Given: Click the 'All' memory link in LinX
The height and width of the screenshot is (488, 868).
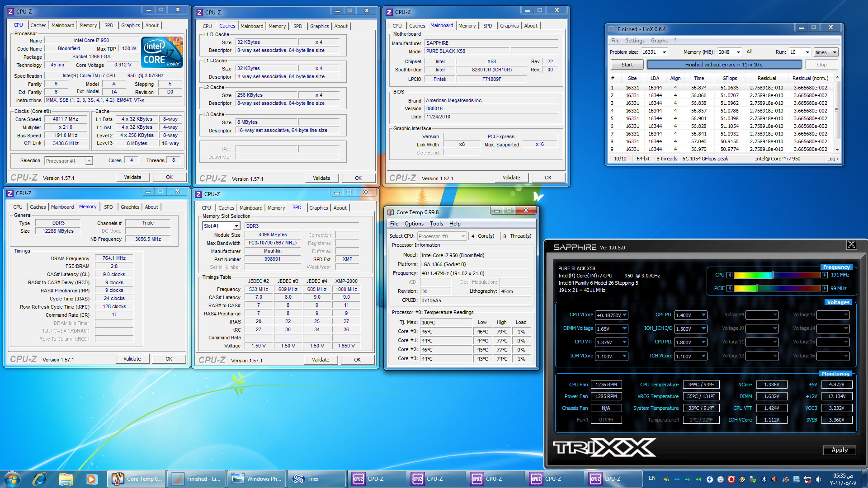Looking at the screenshot, I should click(749, 52).
